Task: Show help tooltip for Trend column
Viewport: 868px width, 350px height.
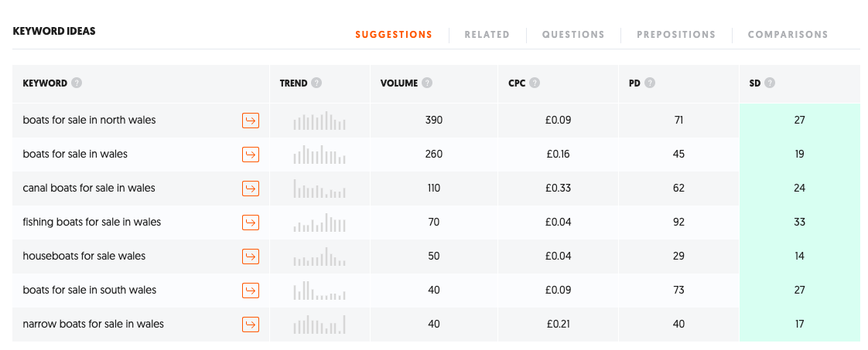Action: pyautogui.click(x=316, y=83)
